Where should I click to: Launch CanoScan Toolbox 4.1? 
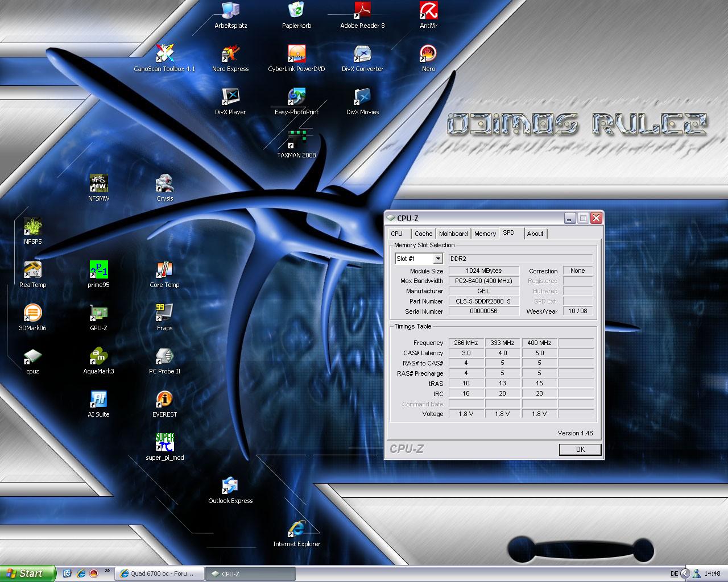click(x=164, y=58)
